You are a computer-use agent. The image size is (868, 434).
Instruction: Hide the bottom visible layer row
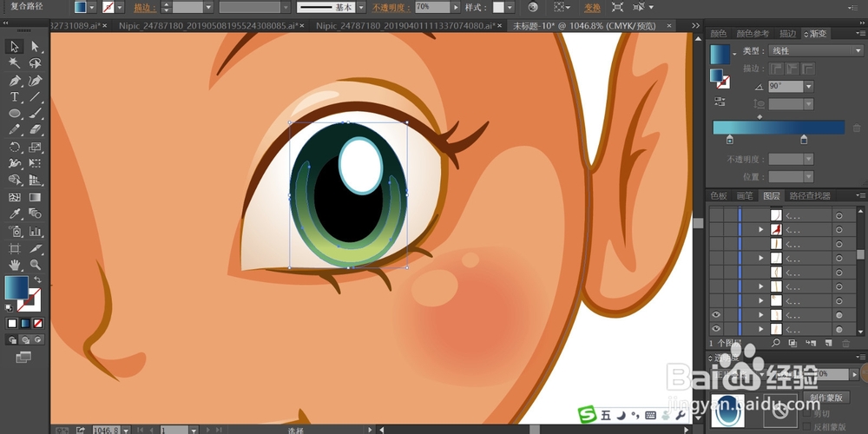click(716, 329)
